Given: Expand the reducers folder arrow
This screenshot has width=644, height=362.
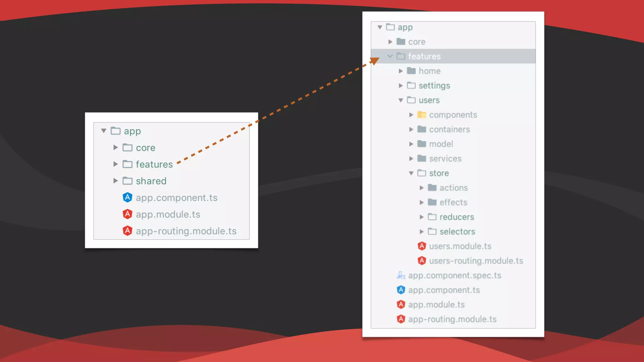Looking at the screenshot, I should 421,217.
